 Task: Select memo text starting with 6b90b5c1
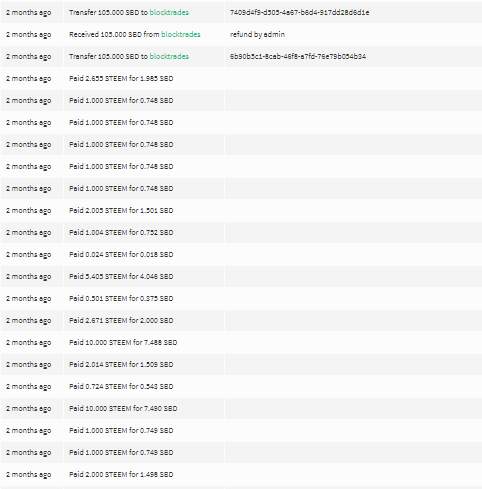(298, 57)
